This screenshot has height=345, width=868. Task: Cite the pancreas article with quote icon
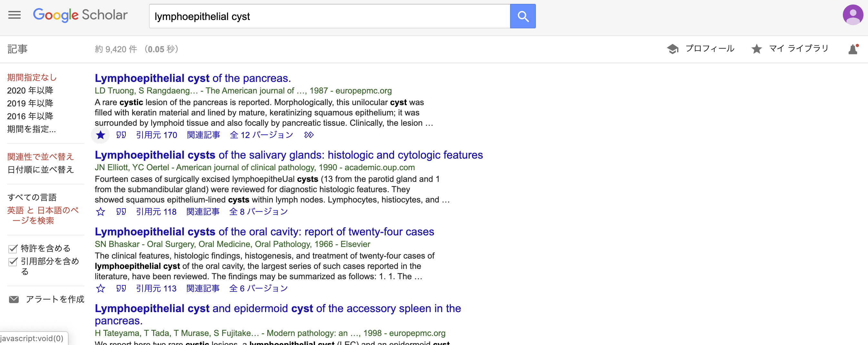click(121, 135)
